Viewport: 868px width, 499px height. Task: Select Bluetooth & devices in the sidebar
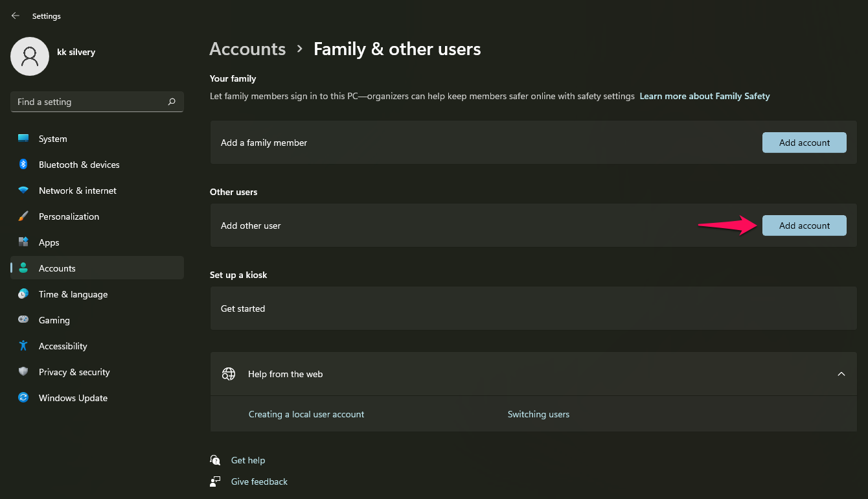coord(78,164)
